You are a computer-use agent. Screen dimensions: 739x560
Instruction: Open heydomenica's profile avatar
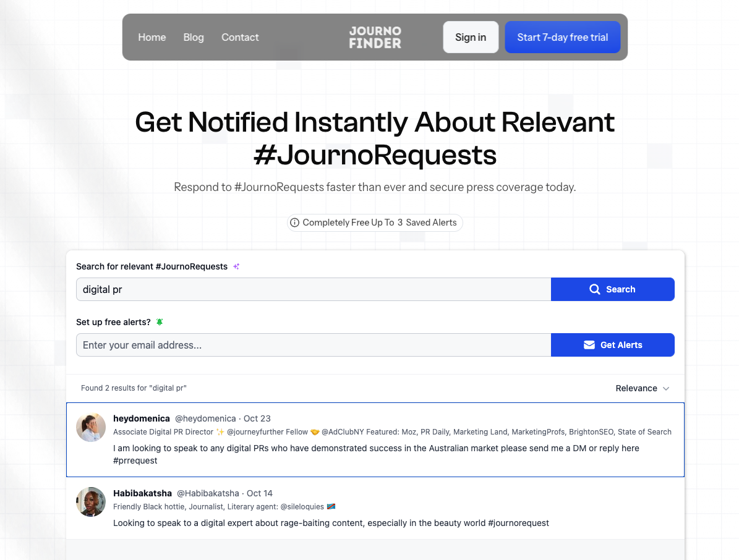(x=91, y=427)
